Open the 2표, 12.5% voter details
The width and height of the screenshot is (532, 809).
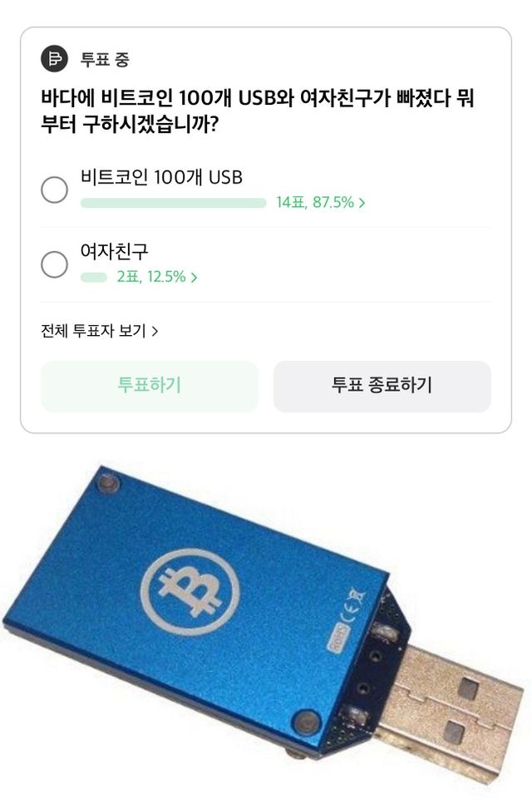pos(157,277)
